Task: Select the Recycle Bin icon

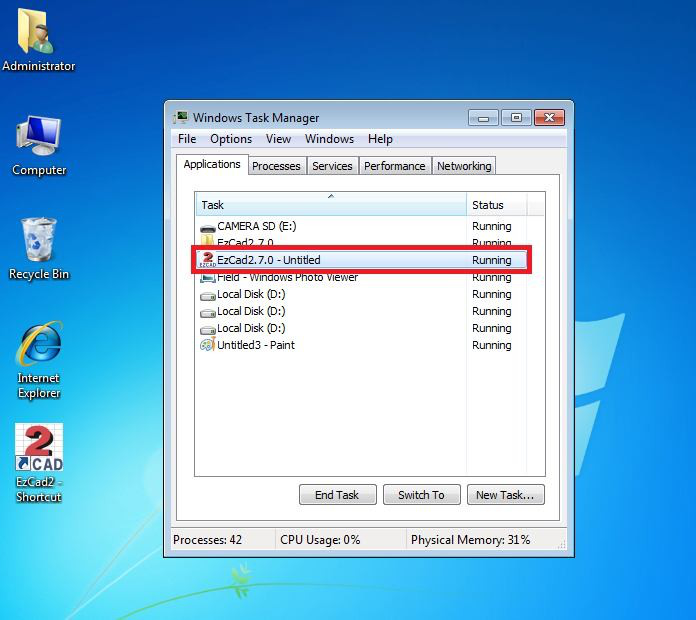Action: [x=39, y=249]
